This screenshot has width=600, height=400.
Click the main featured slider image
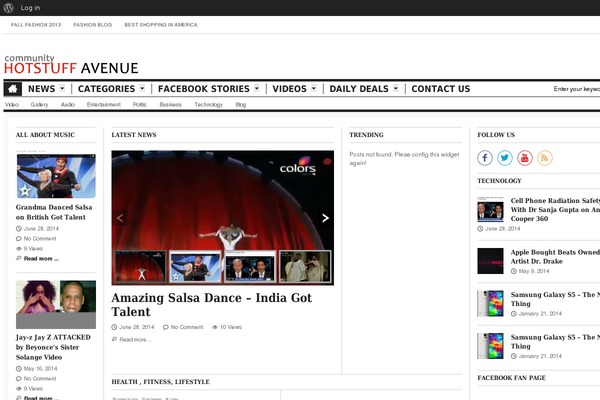pyautogui.click(x=223, y=199)
